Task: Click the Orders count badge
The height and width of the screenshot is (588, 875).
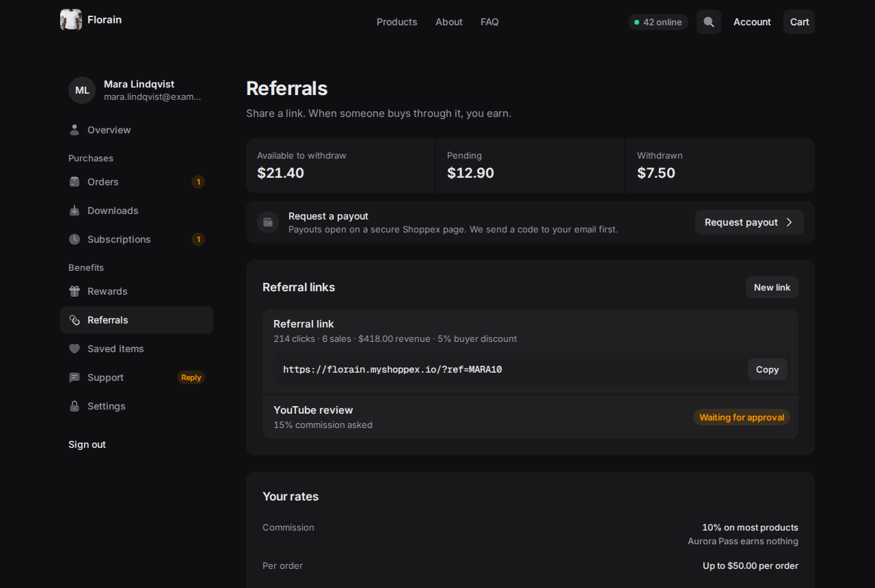Action: pyautogui.click(x=198, y=182)
